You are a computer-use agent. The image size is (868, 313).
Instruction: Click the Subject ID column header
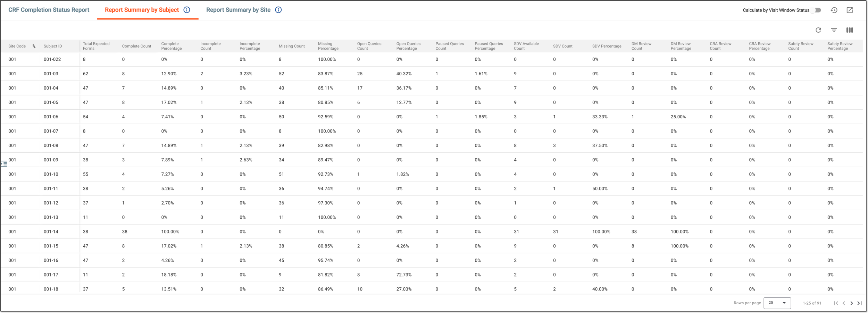point(53,46)
